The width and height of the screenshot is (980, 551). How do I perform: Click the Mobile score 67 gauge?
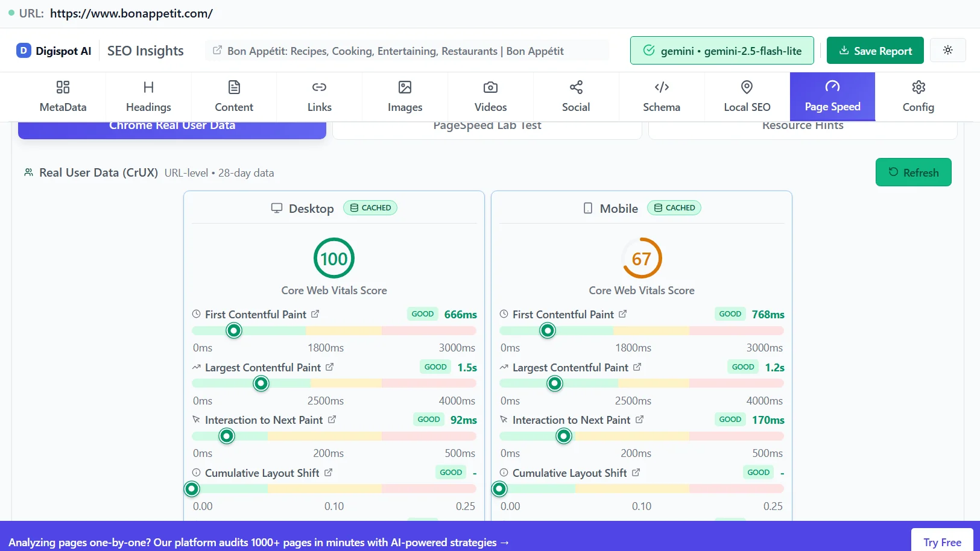coord(642,259)
